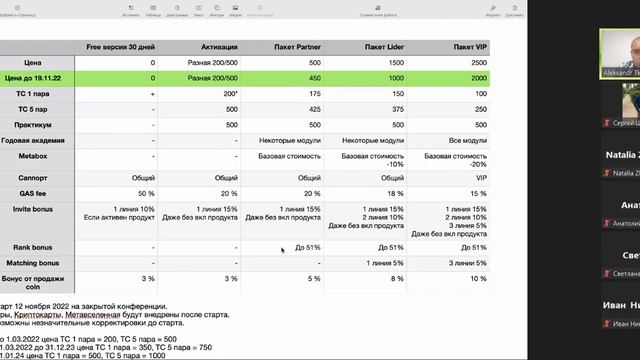Select the Natalia participant tile
The image size is (640, 360).
click(x=621, y=155)
